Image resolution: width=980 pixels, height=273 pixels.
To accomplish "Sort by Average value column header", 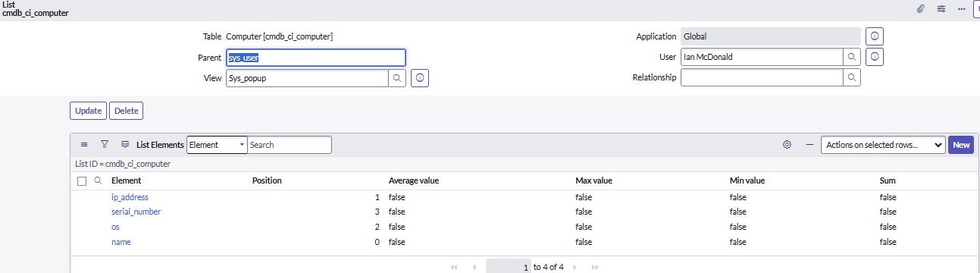I will pos(414,180).
